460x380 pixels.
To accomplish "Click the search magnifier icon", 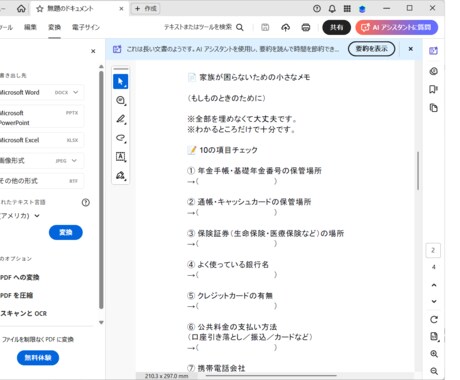I will point(240,27).
